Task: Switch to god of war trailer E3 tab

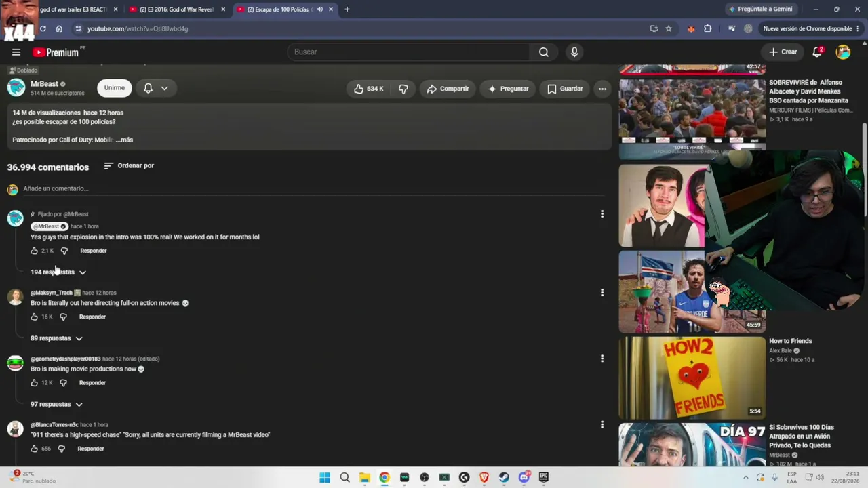Action: tap(73, 9)
